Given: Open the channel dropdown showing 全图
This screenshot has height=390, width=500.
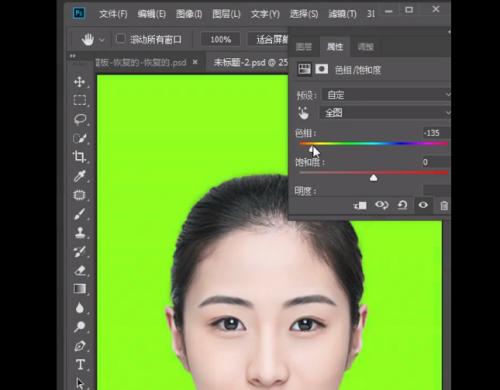Looking at the screenshot, I should [x=385, y=113].
